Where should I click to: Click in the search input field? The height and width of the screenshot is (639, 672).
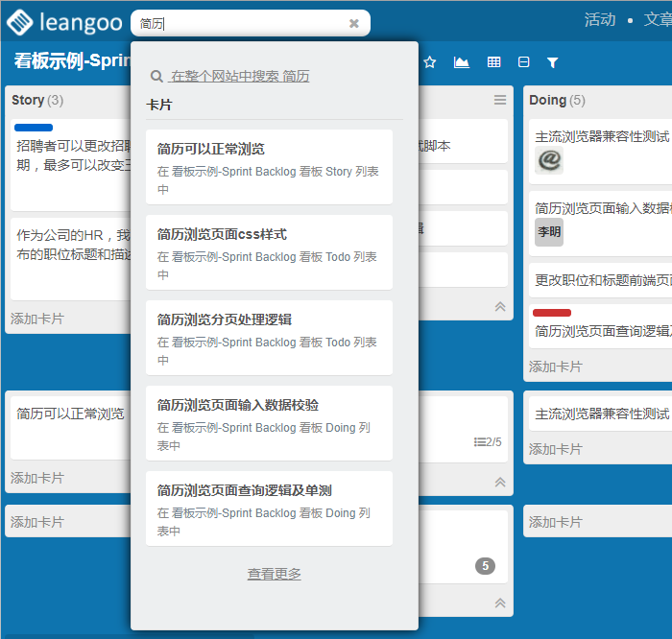click(240, 23)
